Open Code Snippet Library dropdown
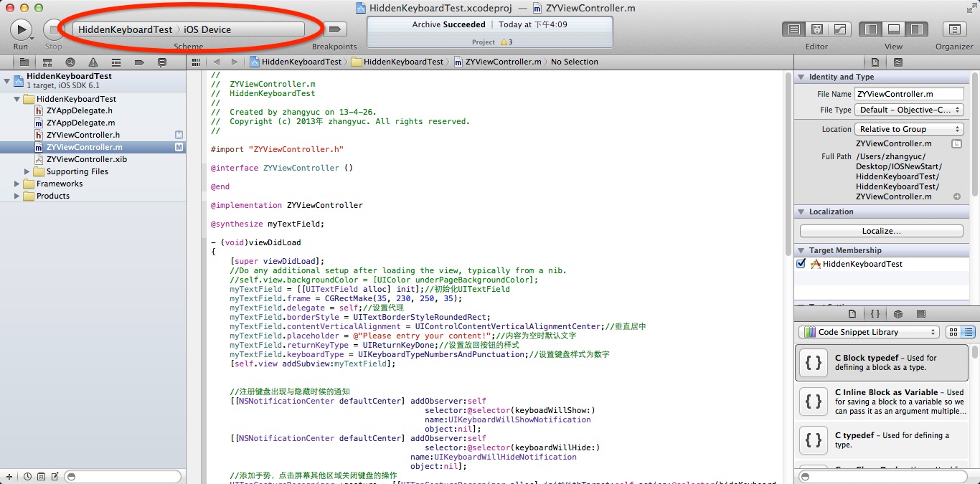The image size is (980, 484). click(869, 332)
